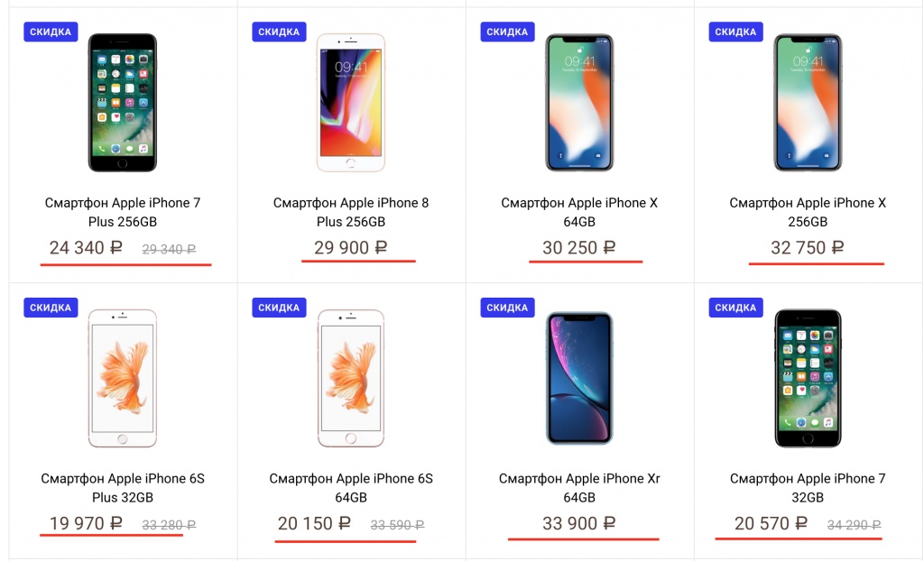Screen dimensions: 924x561
Task: Open the iPhone 6S 64GB product image
Action: tap(351, 378)
